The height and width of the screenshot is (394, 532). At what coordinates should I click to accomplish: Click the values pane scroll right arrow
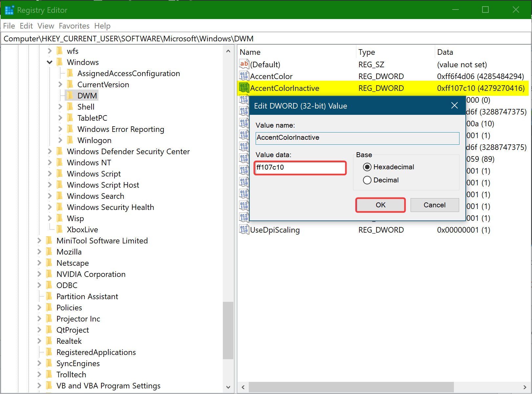tap(524, 387)
